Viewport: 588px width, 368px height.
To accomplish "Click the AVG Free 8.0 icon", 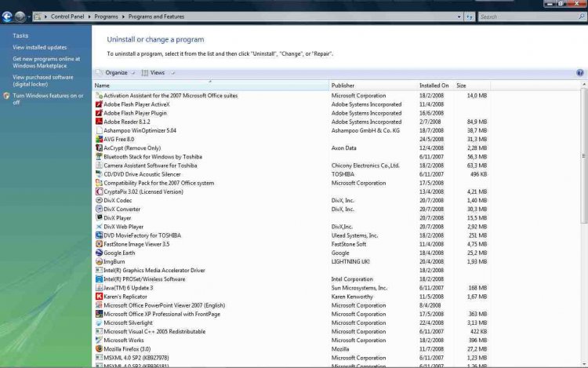I will click(x=99, y=139).
